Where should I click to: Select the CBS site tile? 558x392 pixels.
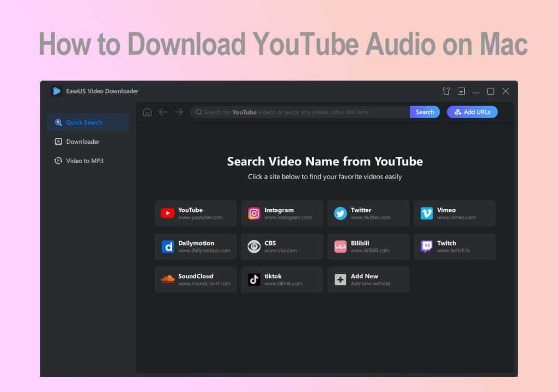(282, 247)
